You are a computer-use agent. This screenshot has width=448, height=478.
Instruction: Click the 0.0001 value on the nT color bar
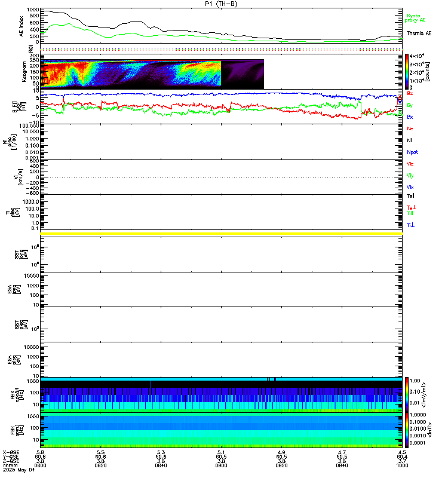pyautogui.click(x=417, y=443)
